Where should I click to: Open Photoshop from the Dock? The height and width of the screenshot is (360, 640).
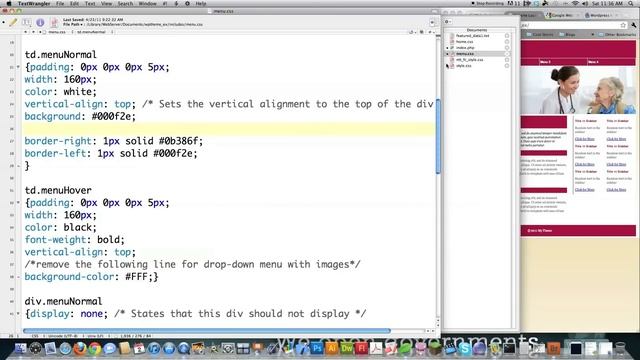coord(316,349)
